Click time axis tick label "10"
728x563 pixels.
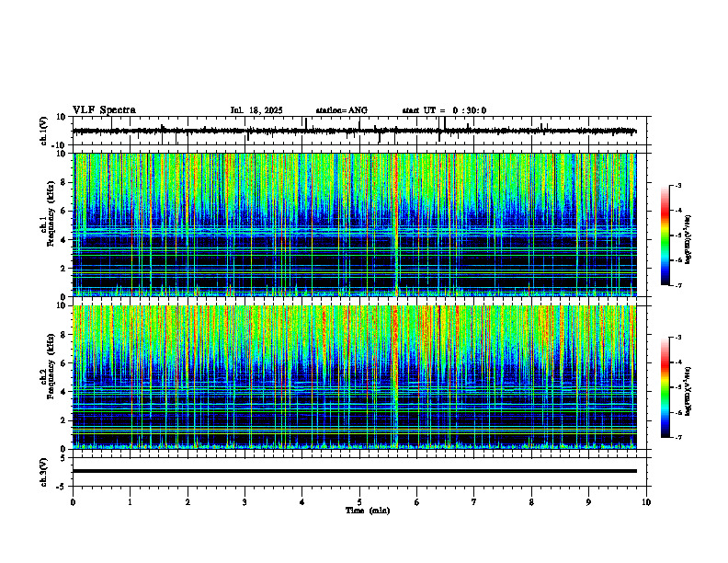pyautogui.click(x=646, y=502)
